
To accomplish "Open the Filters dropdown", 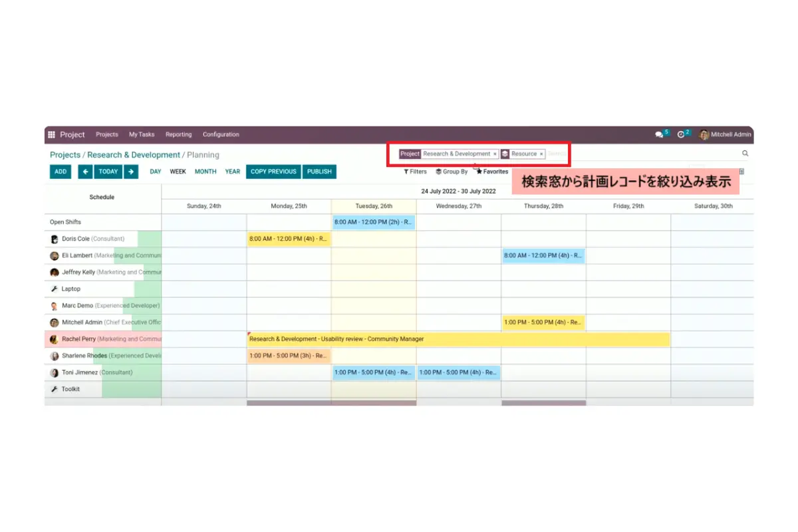I will pyautogui.click(x=416, y=172).
